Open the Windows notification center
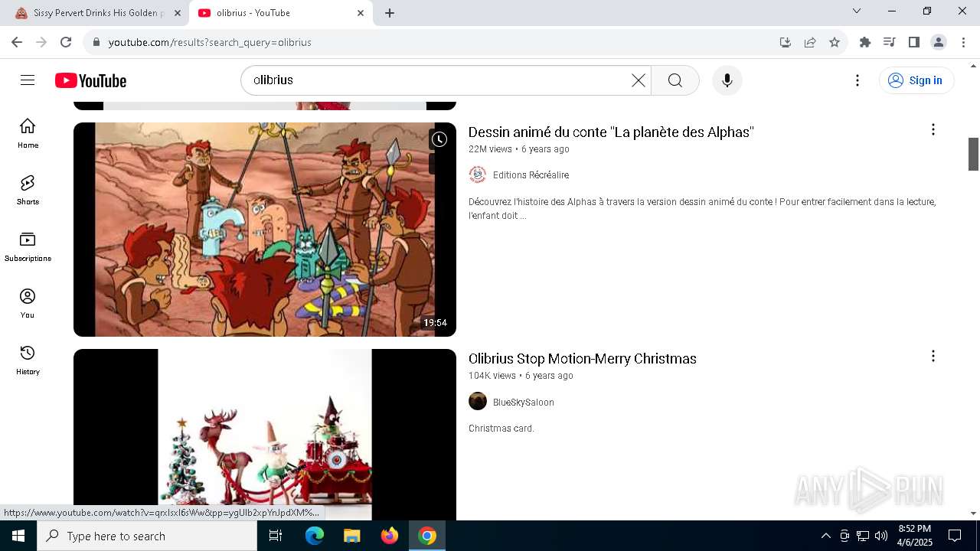This screenshot has height=551, width=980. tap(955, 536)
